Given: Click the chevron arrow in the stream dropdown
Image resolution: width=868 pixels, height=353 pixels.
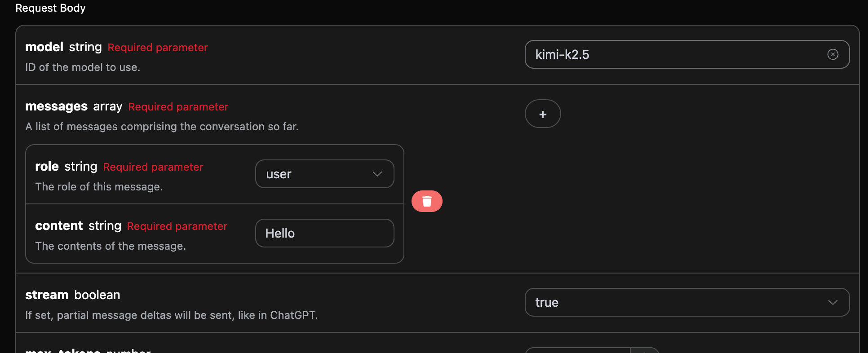Looking at the screenshot, I should pos(833,302).
